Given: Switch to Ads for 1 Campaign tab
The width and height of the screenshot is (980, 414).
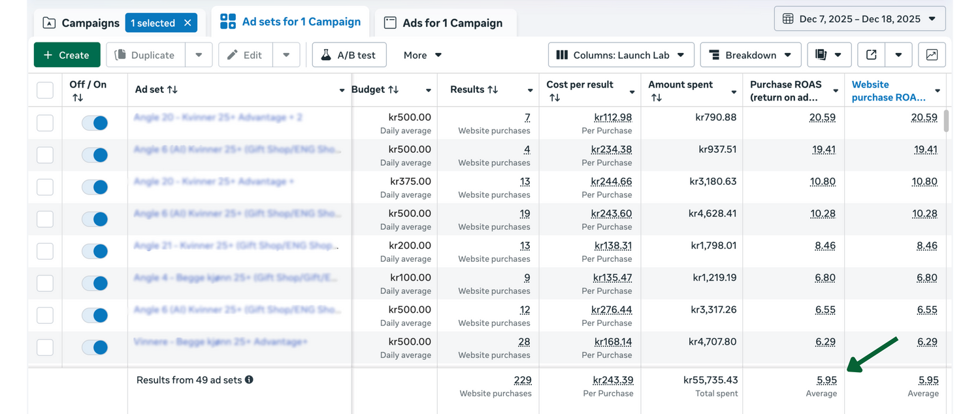Looking at the screenshot, I should [x=444, y=23].
